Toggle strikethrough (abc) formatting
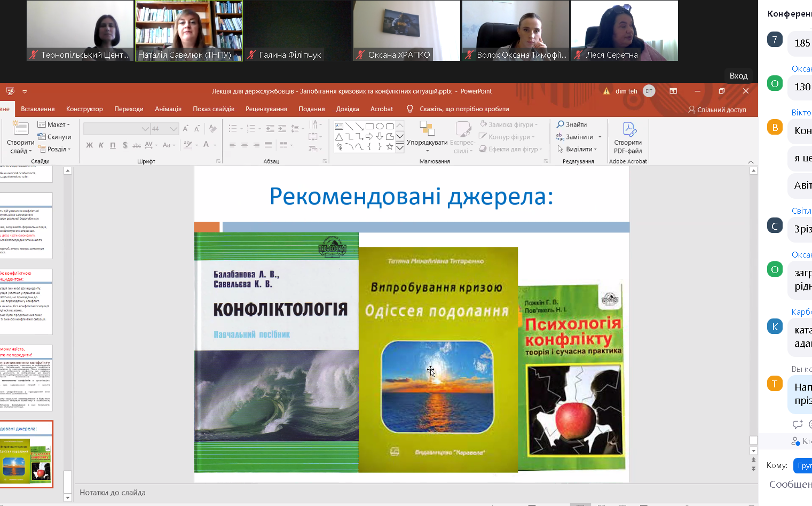 click(x=137, y=145)
